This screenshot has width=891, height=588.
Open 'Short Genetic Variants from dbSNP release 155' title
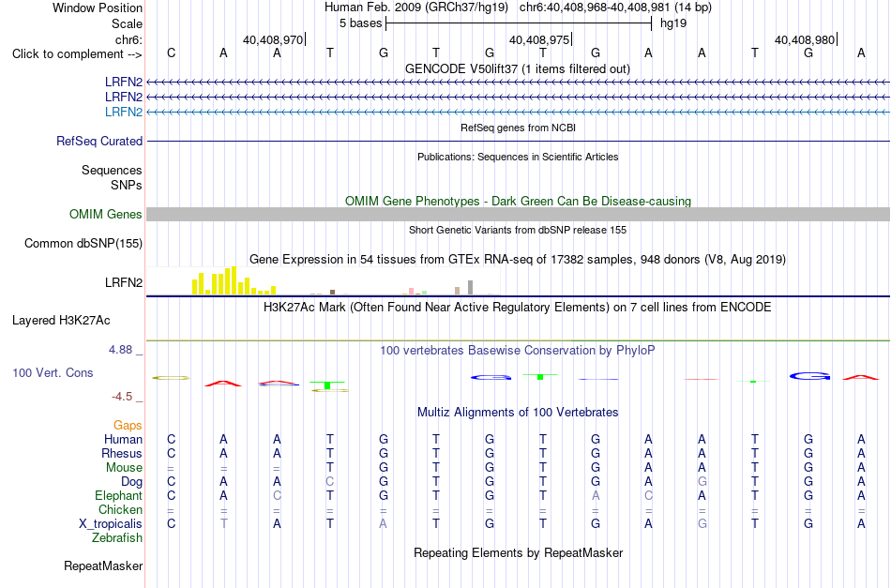pyautogui.click(x=518, y=230)
